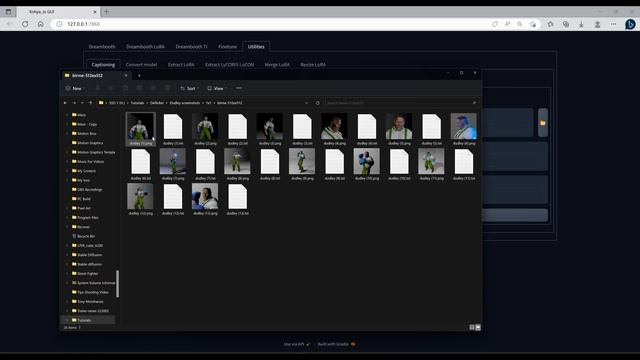Open Recycle Bin in Explorer sidebar
This screenshot has height=360, width=640.
[83, 236]
